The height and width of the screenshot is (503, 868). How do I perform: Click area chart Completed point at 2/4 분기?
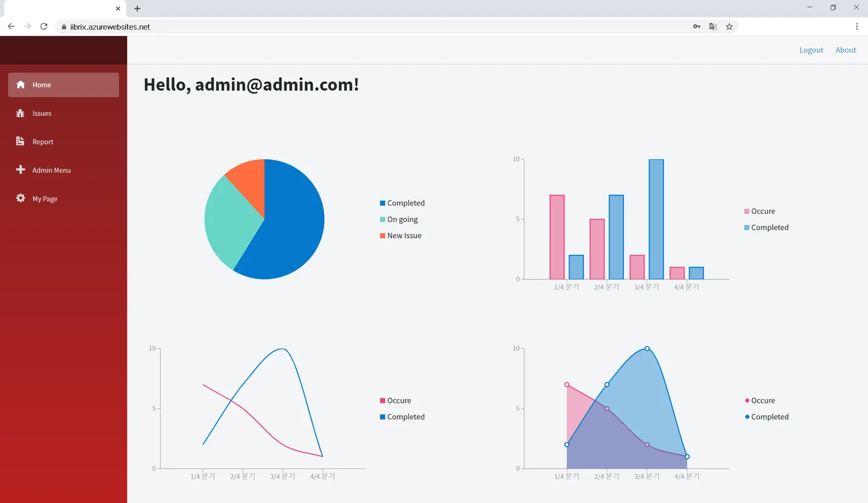pos(607,385)
